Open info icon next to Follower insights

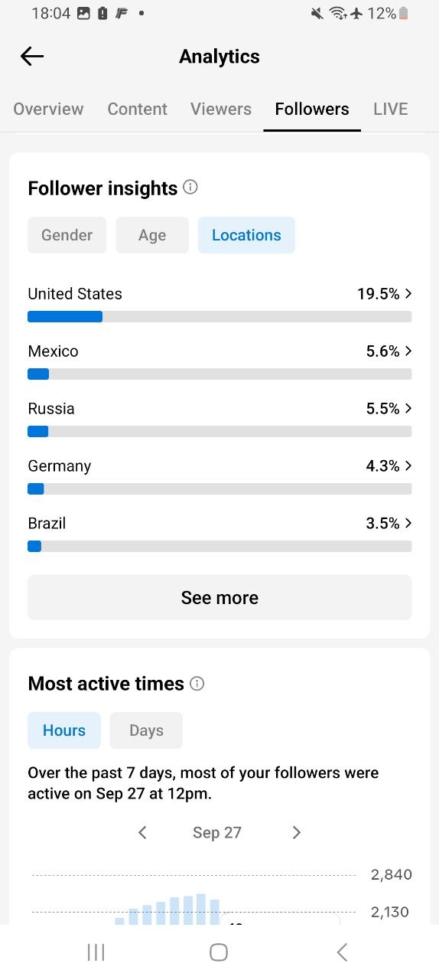click(191, 187)
